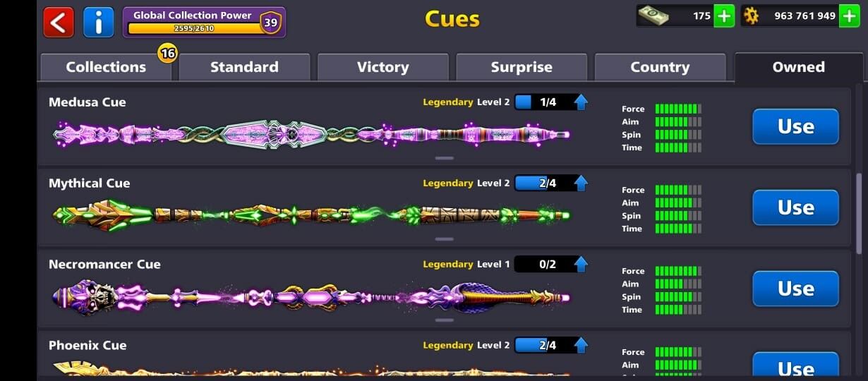
Task: Tap the red back arrow button
Action: [x=59, y=22]
